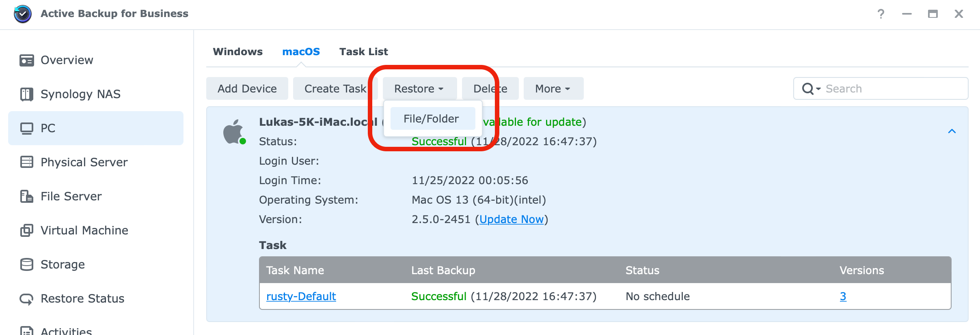This screenshot has height=335, width=980.
Task: Click the Update Now link
Action: click(x=512, y=219)
